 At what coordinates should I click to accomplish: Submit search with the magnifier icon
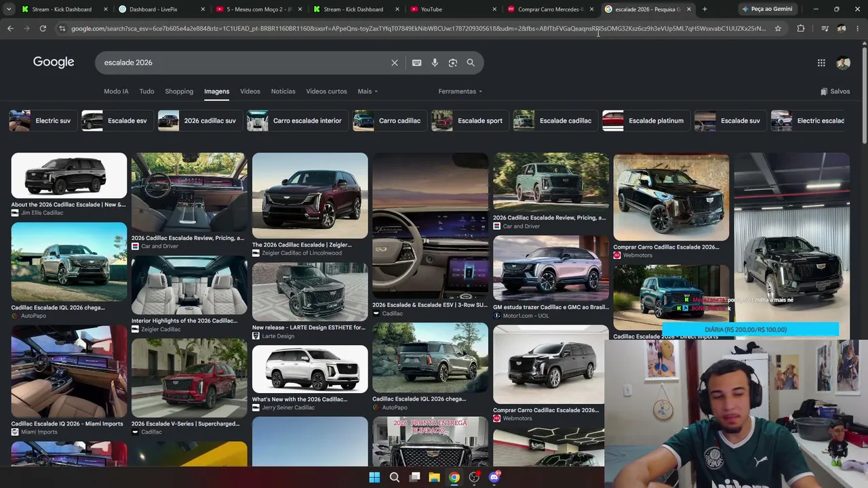(x=471, y=62)
